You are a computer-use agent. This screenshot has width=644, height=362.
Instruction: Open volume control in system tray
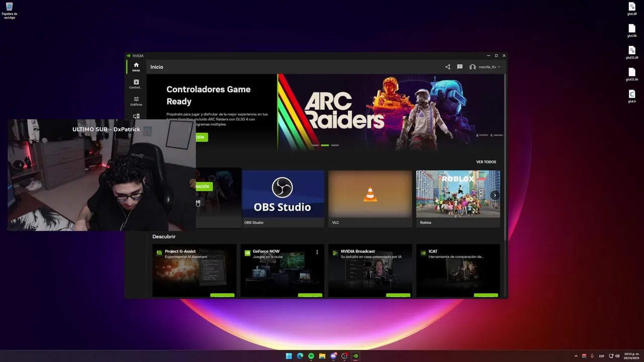[x=617, y=356]
